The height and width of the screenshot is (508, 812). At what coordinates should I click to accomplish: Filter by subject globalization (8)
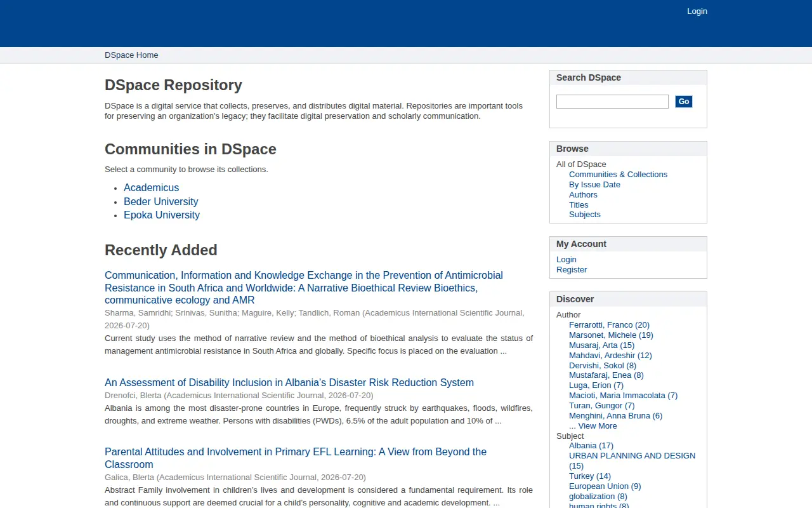[x=598, y=497]
